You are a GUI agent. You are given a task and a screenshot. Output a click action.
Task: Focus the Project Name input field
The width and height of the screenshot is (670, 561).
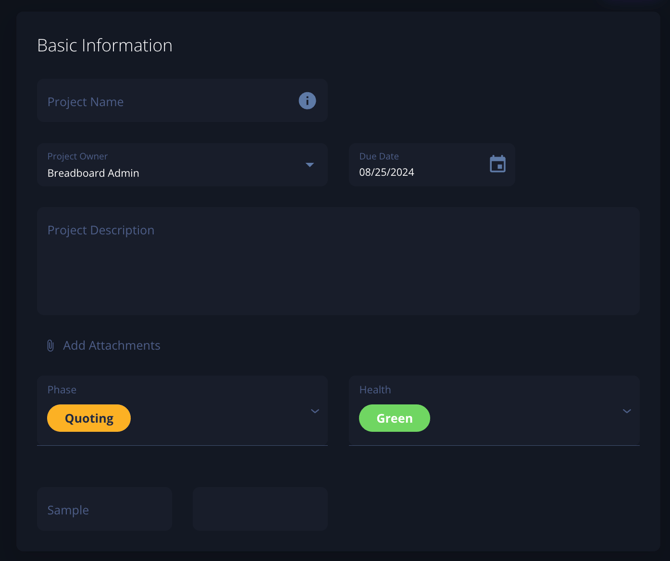coord(165,102)
